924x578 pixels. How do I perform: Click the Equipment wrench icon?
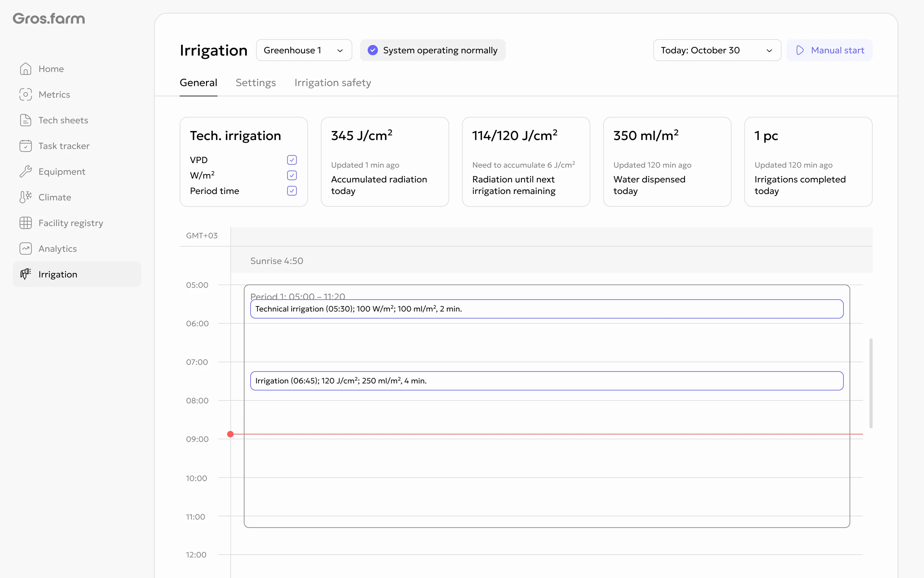(x=26, y=172)
